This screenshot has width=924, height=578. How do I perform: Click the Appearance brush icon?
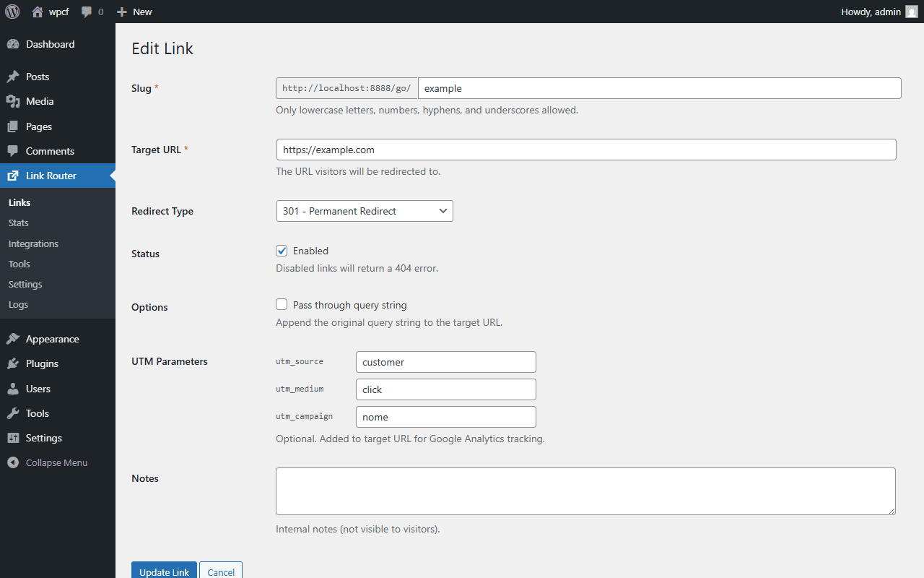pos(14,338)
